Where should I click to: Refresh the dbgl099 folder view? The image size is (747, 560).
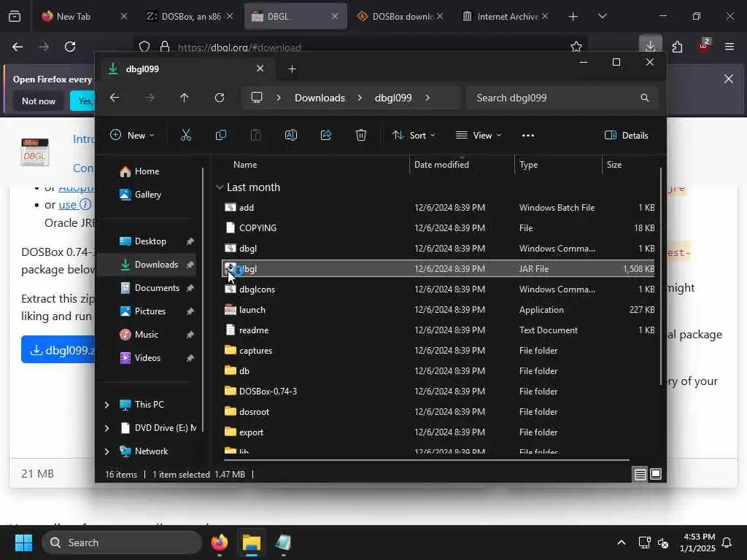[x=220, y=98]
